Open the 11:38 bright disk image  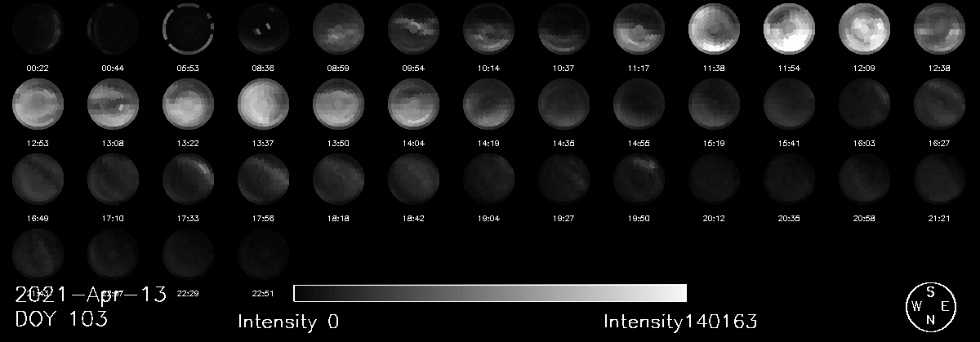[714, 29]
